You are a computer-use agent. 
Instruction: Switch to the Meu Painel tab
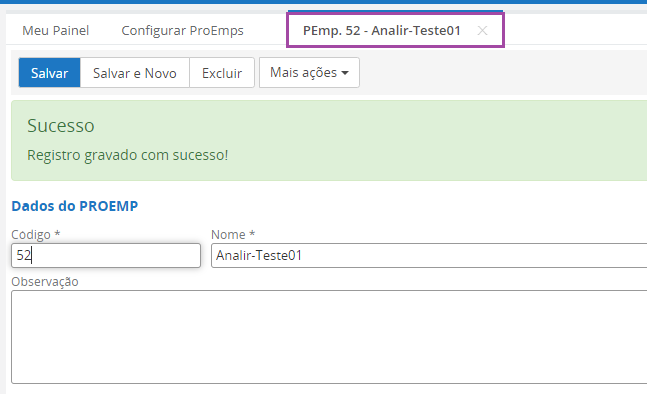tap(56, 31)
